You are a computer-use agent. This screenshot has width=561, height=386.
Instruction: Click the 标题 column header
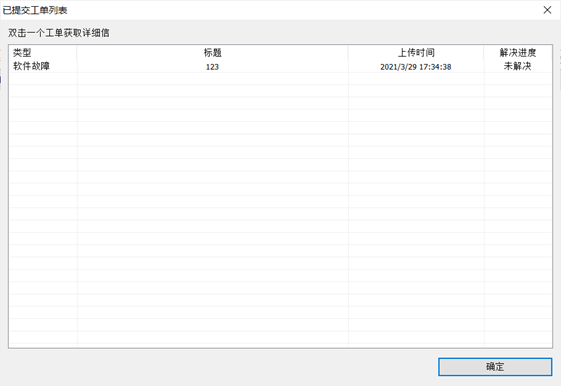pos(213,53)
